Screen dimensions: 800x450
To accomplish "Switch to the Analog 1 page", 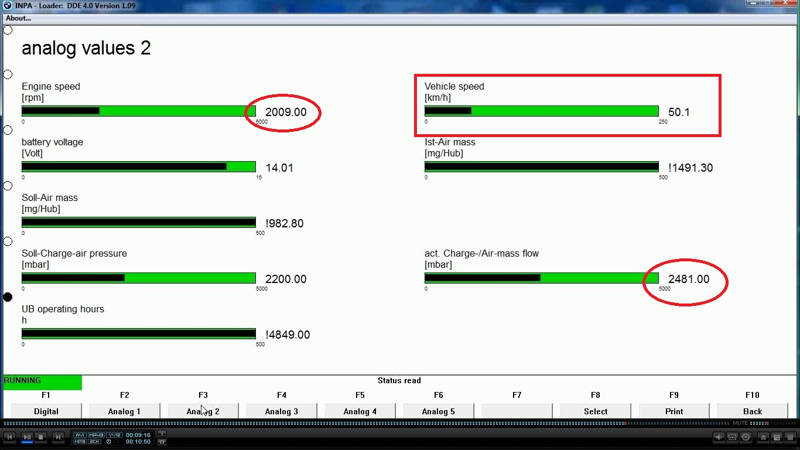I will 124,411.
